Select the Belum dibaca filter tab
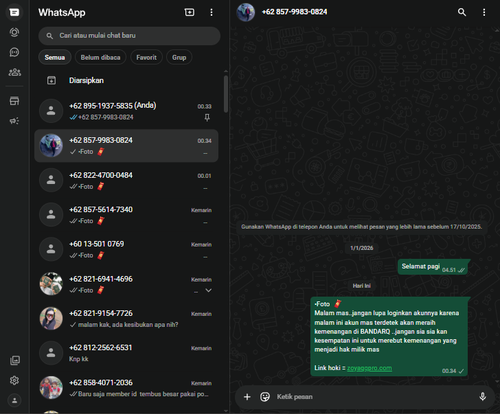 pyautogui.click(x=100, y=57)
